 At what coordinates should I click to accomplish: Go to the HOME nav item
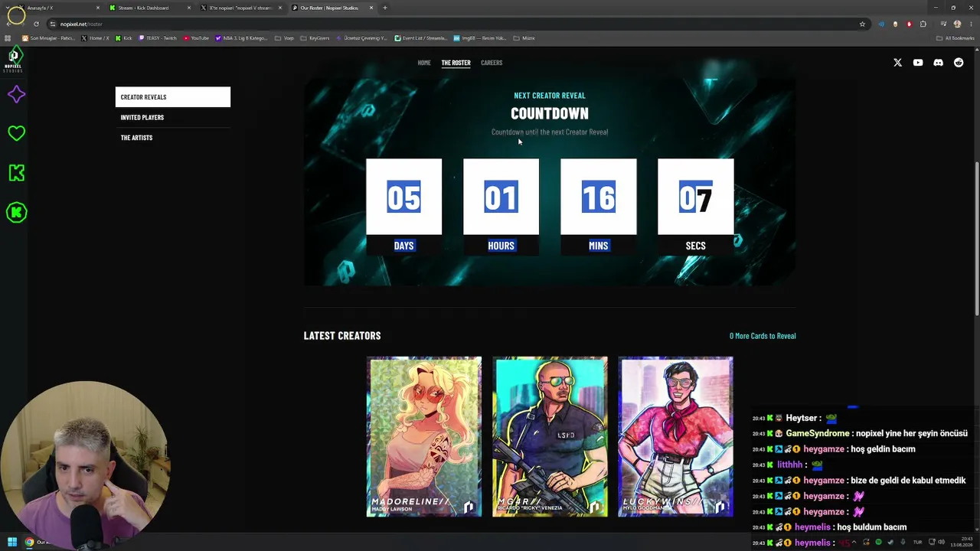pos(424,63)
